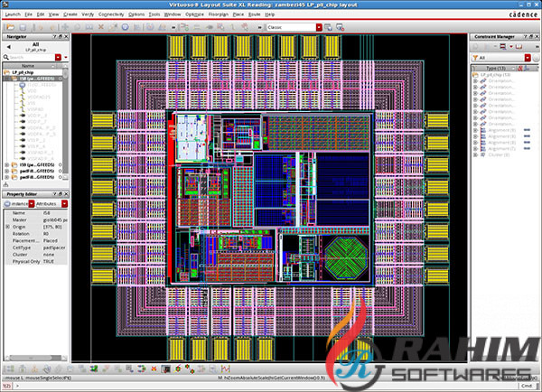542x392 pixels.
Task: Select LP_pll_chip root in Navigator tree
Action: (23, 72)
